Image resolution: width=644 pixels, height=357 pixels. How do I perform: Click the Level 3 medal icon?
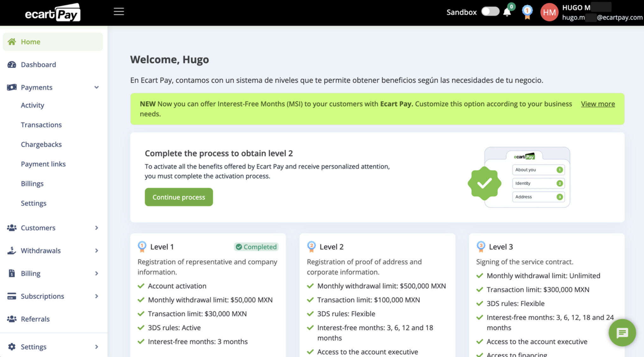click(481, 247)
